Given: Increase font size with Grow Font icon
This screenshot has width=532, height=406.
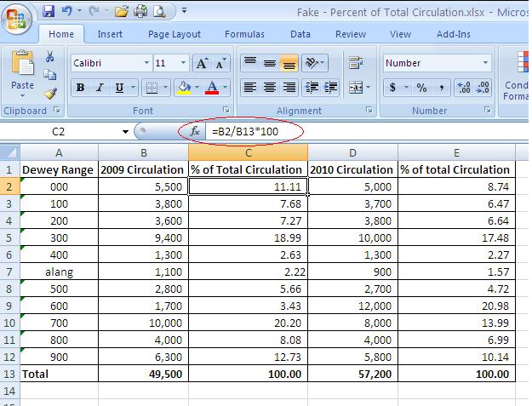Looking at the screenshot, I should pyautogui.click(x=202, y=64).
